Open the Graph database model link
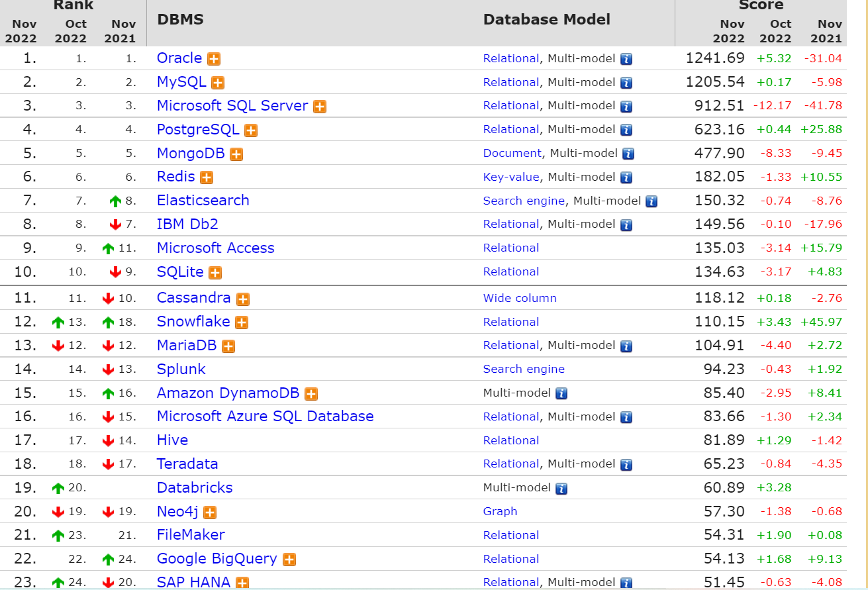This screenshot has height=590, width=868. click(x=500, y=511)
